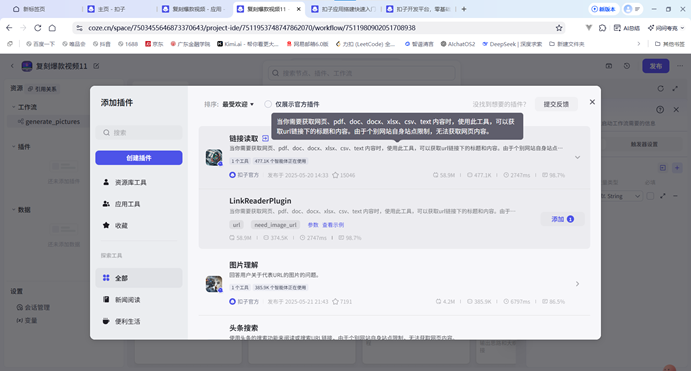Viewport: 691px width, 371px height.
Task: Focus the plugin search field in dialog
Action: 139,133
